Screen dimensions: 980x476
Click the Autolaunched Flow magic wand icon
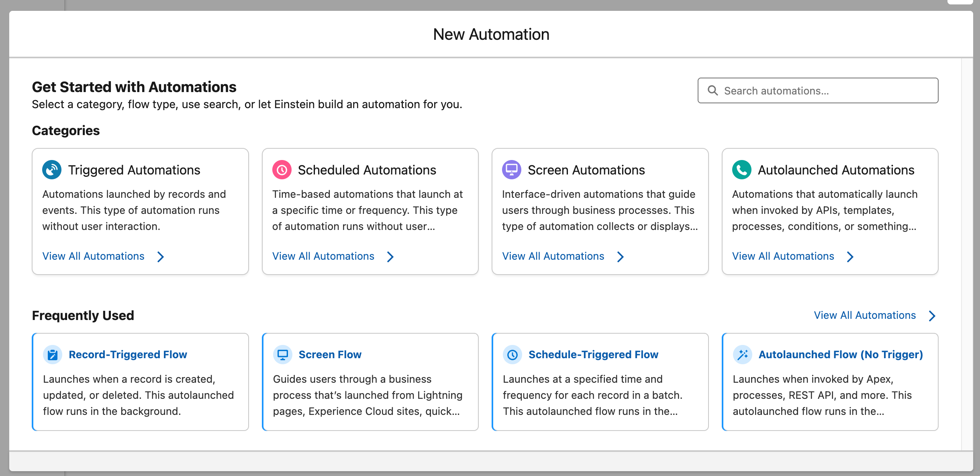tap(743, 355)
